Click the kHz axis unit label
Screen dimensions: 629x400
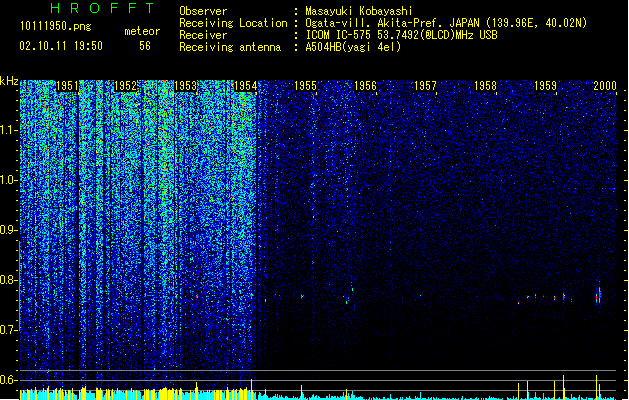[x=9, y=81]
